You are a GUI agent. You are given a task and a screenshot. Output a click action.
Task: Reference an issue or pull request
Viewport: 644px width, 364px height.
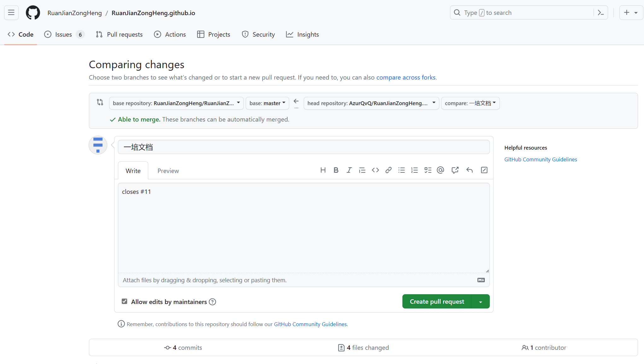(455, 170)
